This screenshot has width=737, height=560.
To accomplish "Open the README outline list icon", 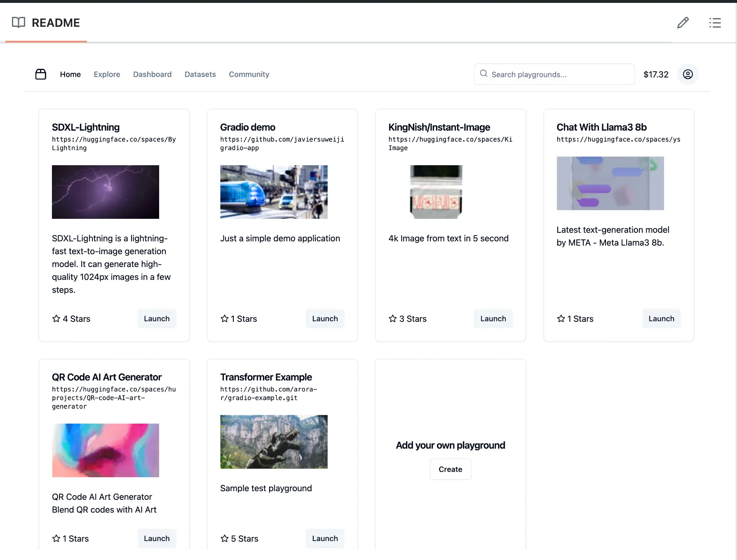I will pyautogui.click(x=715, y=23).
